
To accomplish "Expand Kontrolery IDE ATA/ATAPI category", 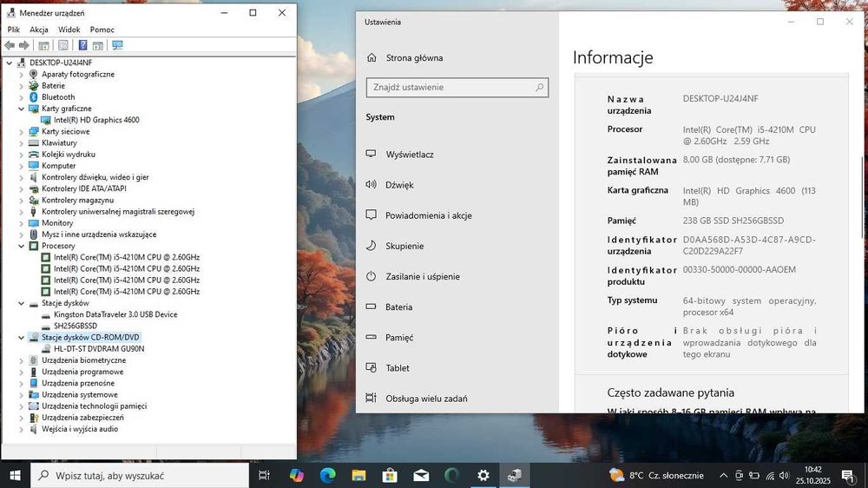I will [21, 188].
